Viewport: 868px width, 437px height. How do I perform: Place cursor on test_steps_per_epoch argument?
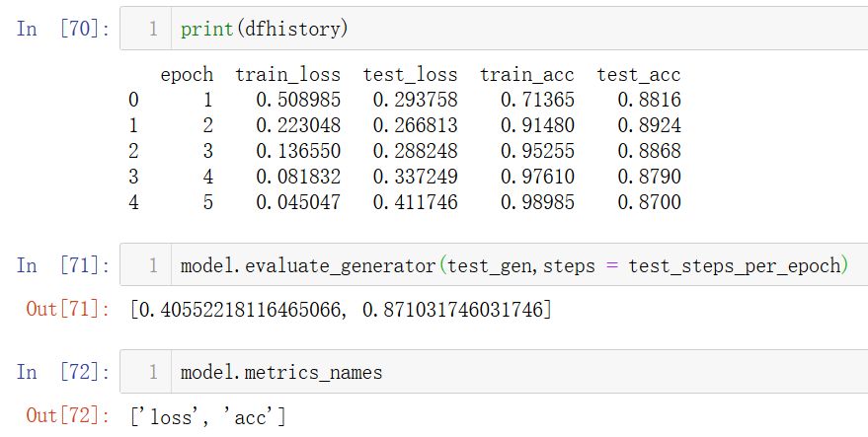tap(735, 266)
